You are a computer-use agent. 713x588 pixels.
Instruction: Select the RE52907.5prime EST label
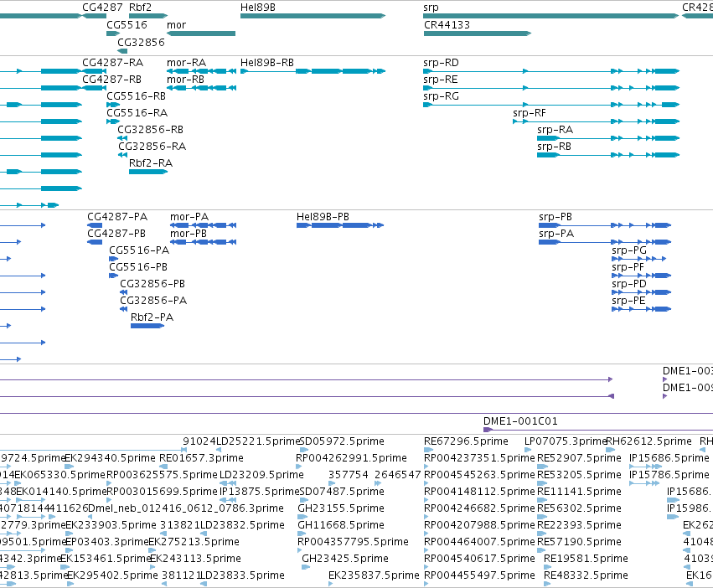point(579,458)
